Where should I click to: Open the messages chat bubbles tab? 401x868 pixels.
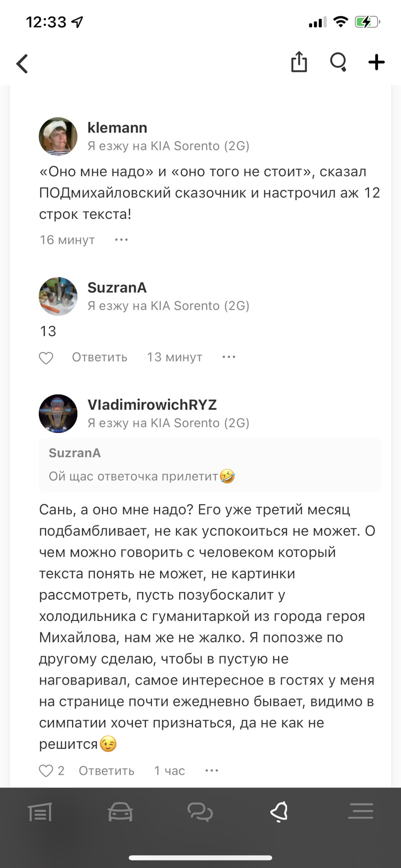point(200,812)
